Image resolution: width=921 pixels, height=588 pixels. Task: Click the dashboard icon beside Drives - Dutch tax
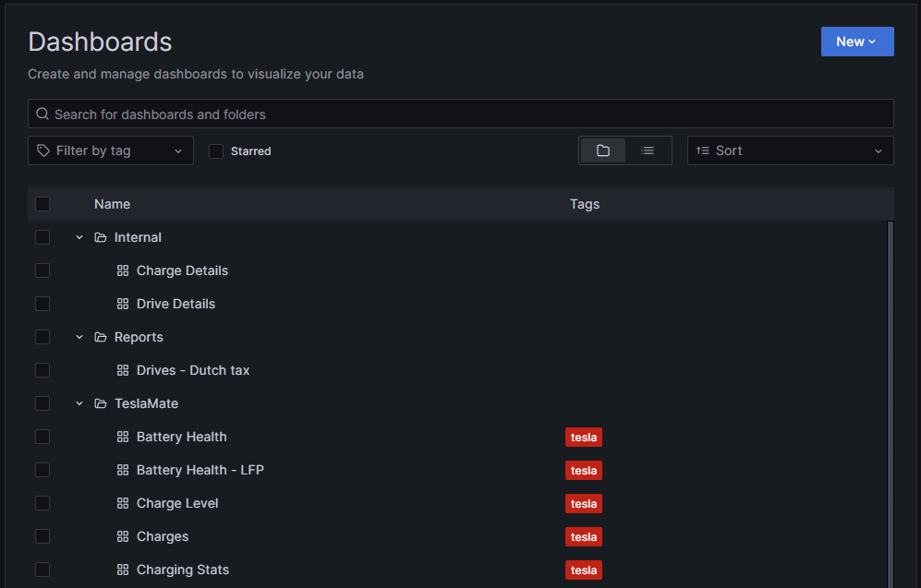click(x=123, y=370)
